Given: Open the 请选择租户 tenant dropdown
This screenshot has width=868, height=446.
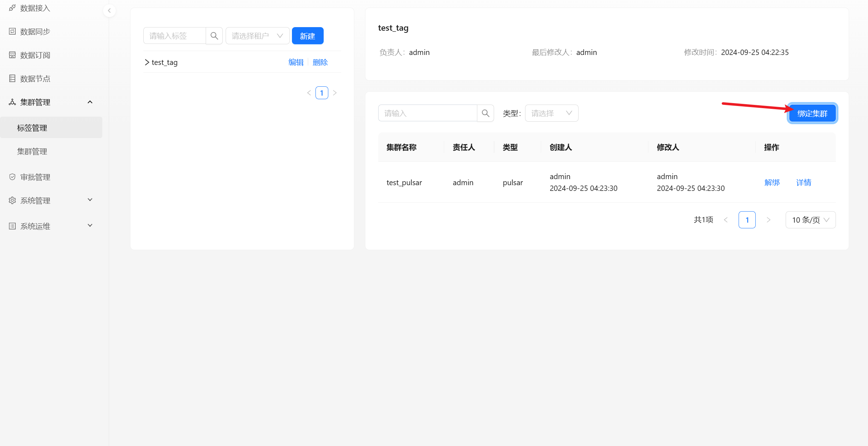Looking at the screenshot, I should tap(257, 36).
